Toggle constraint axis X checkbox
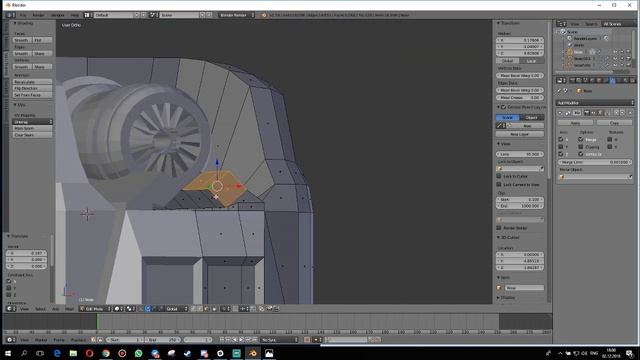 9,281
